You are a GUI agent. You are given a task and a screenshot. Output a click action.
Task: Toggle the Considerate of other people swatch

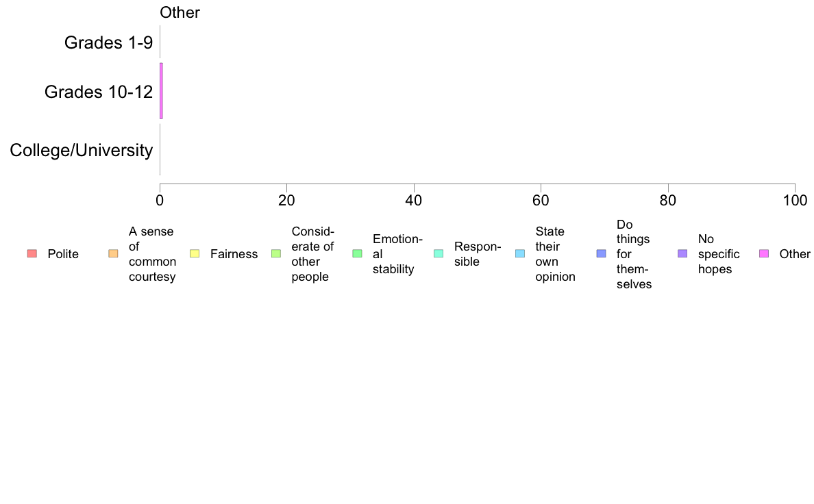(x=276, y=254)
